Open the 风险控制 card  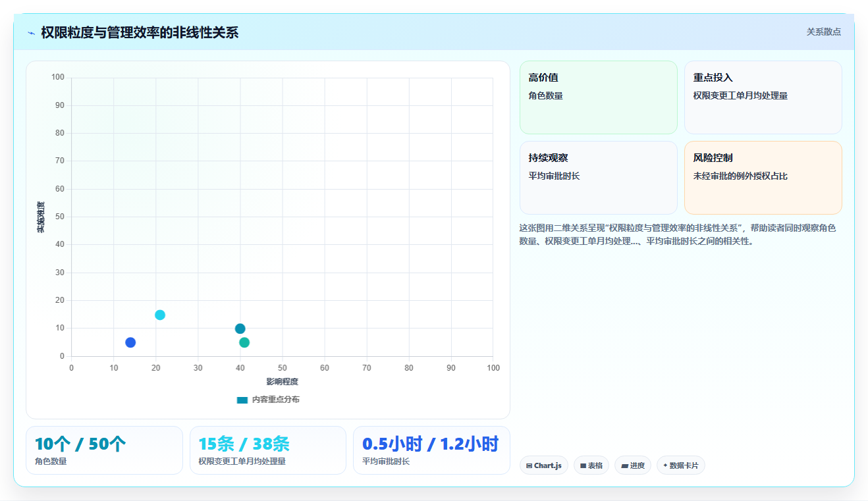point(763,178)
